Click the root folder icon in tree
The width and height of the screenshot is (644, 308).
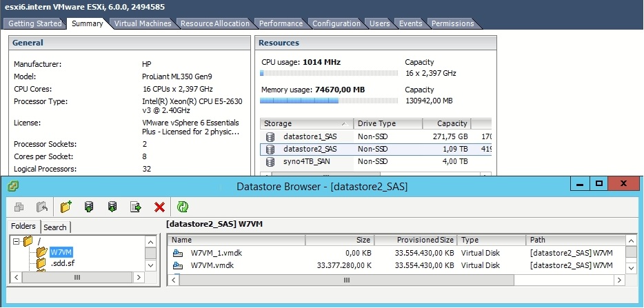[28, 241]
